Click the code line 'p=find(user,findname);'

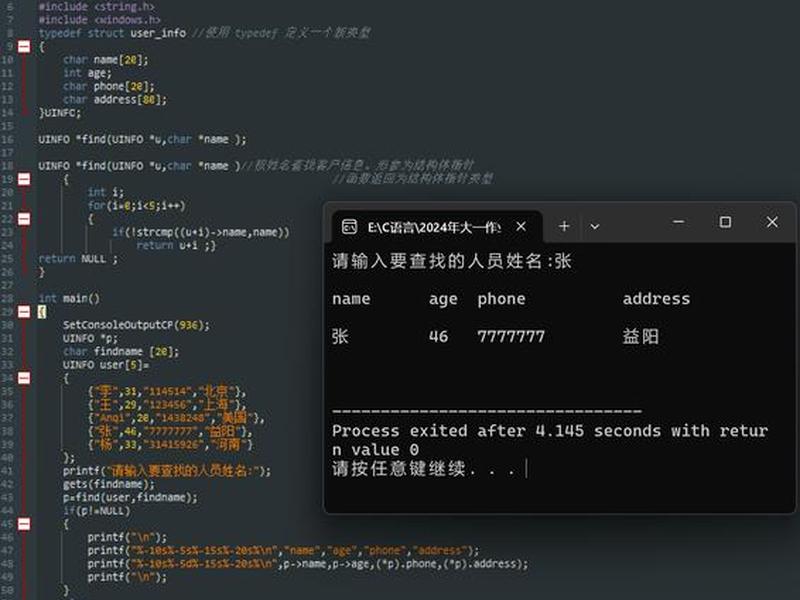pos(130,497)
